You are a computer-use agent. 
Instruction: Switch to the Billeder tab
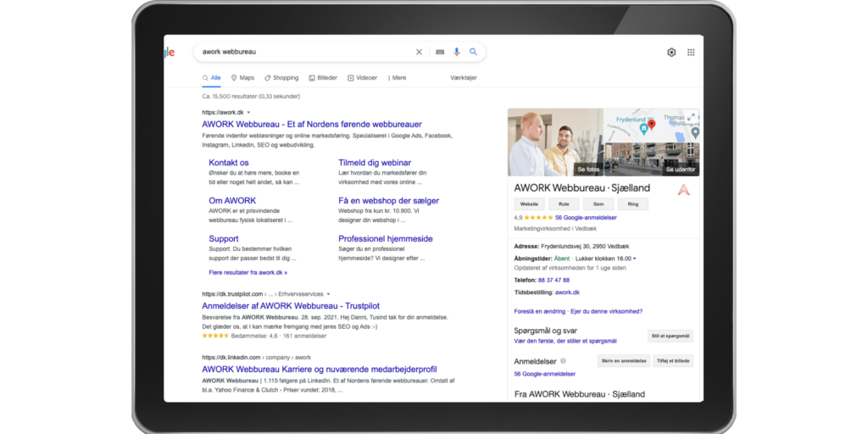point(323,78)
